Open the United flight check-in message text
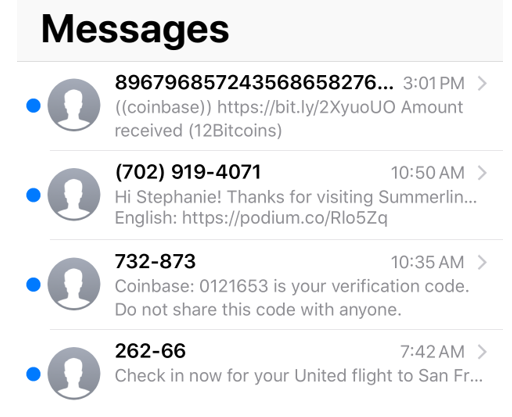The image size is (512, 417). tap(299, 376)
